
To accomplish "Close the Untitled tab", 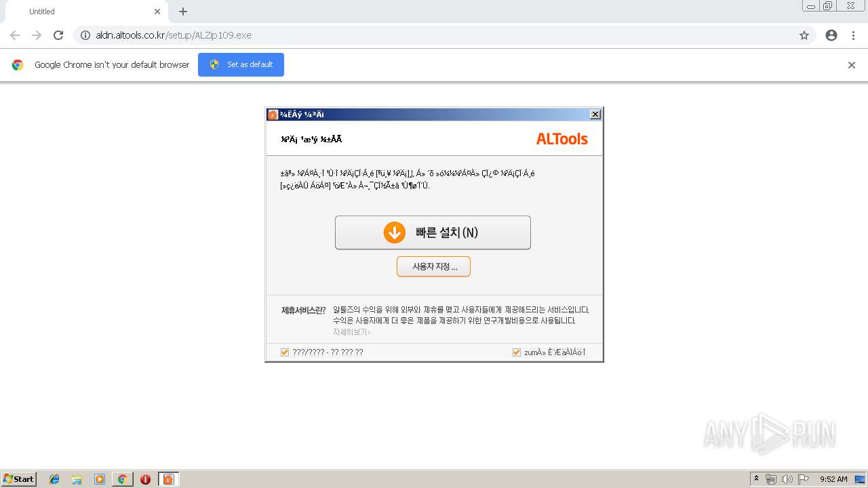I will point(157,12).
